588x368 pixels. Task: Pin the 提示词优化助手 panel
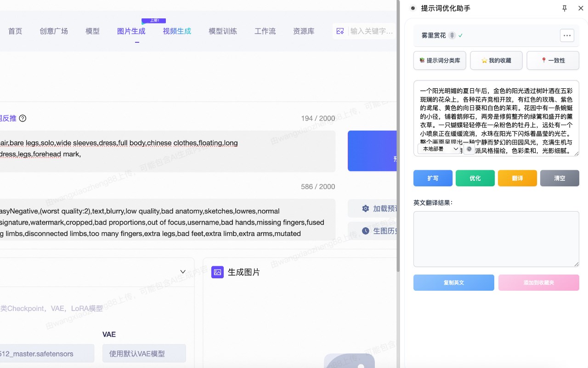(x=565, y=8)
